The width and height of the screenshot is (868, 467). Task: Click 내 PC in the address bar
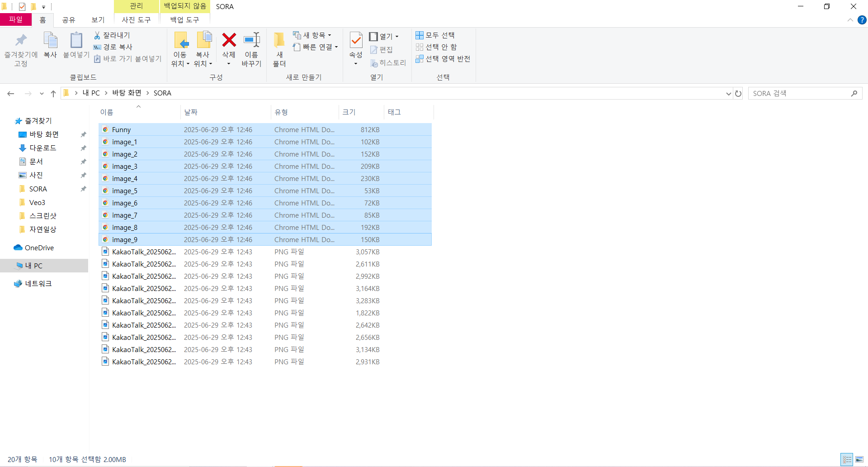tap(91, 93)
